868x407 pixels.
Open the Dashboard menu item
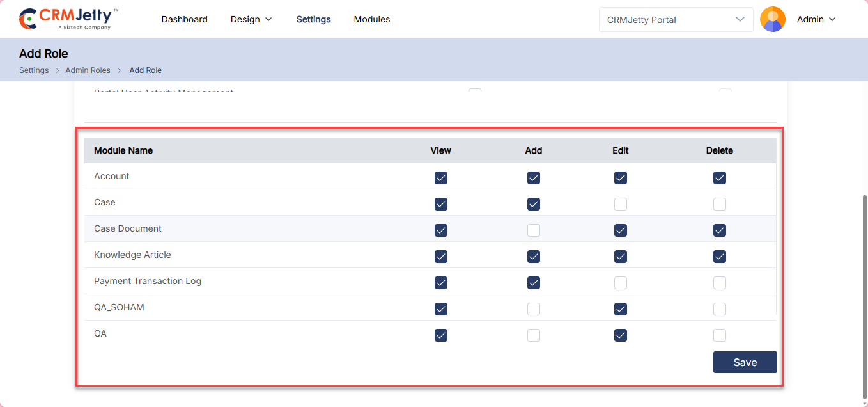click(x=184, y=19)
